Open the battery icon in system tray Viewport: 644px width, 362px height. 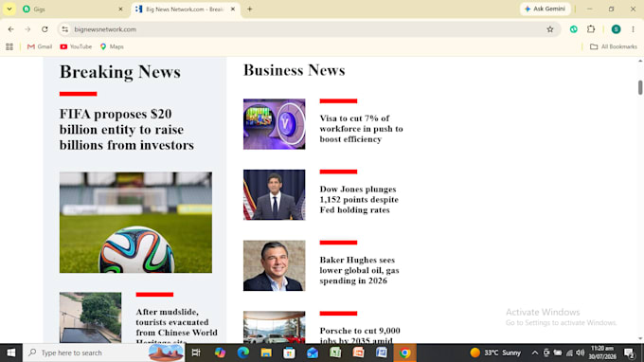(x=557, y=353)
